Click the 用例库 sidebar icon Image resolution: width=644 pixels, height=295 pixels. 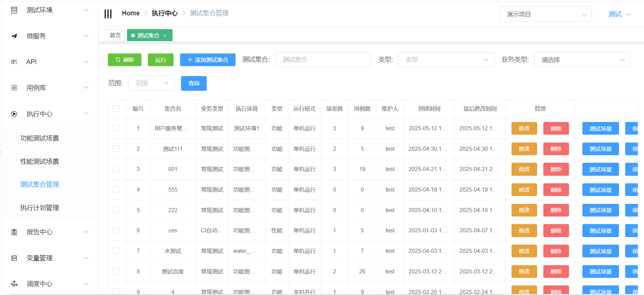(x=14, y=88)
